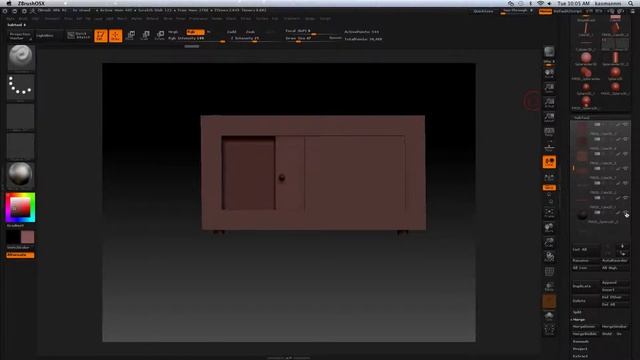Expand the Split section

pos(577,312)
